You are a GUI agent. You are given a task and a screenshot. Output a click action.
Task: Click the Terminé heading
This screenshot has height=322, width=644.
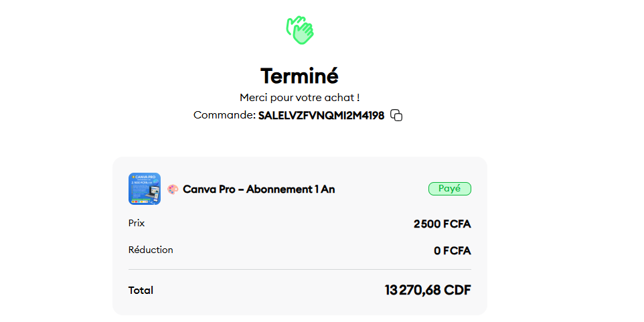coord(300,76)
